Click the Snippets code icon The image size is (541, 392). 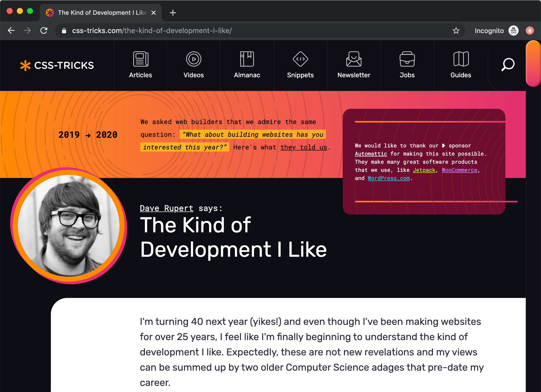click(x=300, y=59)
